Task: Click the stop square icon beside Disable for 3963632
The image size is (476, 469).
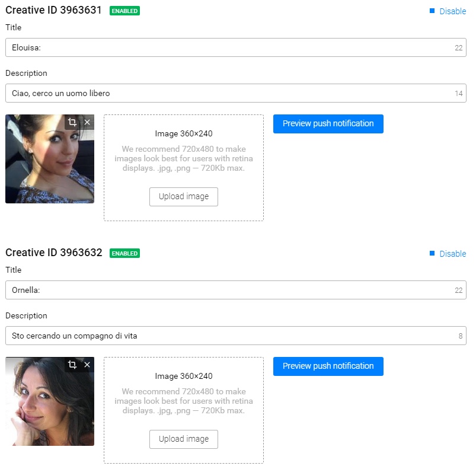Action: (x=432, y=253)
